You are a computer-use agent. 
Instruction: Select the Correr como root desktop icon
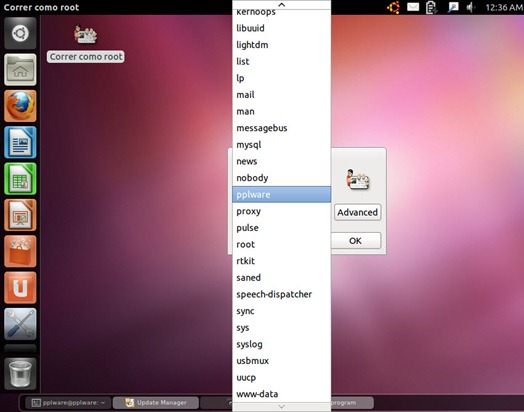[86, 34]
